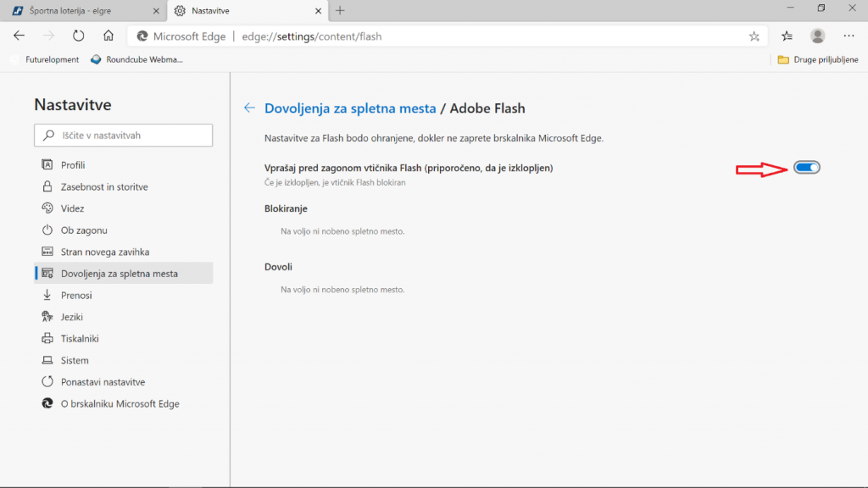Select the Nastavitve settings tab
Image resolution: width=868 pixels, height=488 pixels.
(247, 10)
